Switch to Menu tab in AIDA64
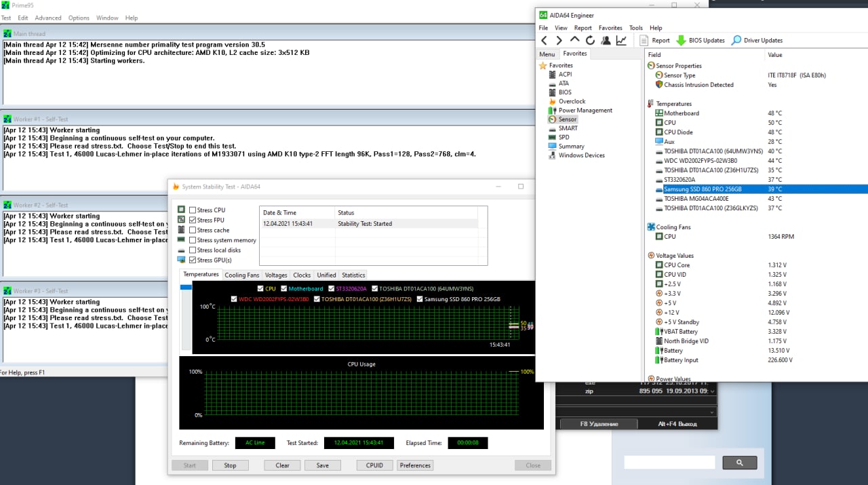Image resolution: width=868 pixels, height=485 pixels. click(547, 54)
